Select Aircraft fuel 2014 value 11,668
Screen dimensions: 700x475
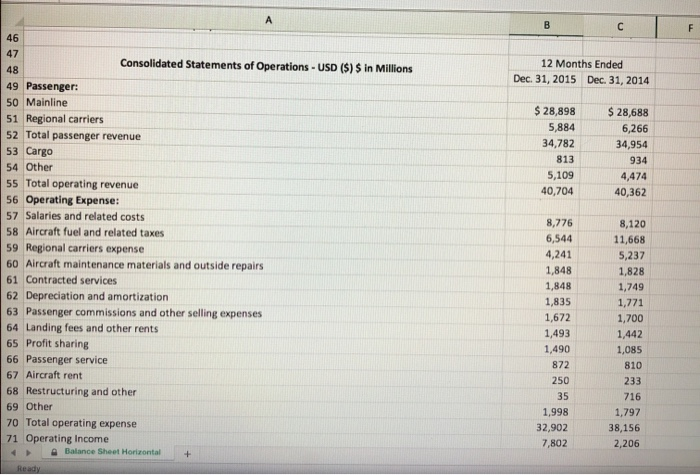629,240
